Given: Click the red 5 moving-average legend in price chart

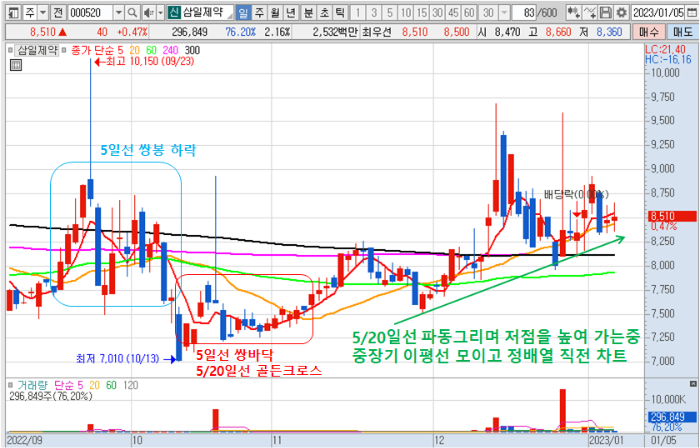Looking at the screenshot, I should click(120, 50).
